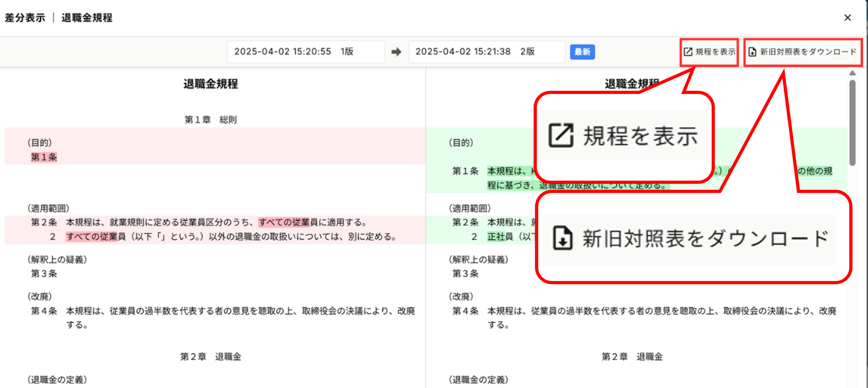Open the 2版 version selector
This screenshot has height=388, width=868.
tap(487, 52)
